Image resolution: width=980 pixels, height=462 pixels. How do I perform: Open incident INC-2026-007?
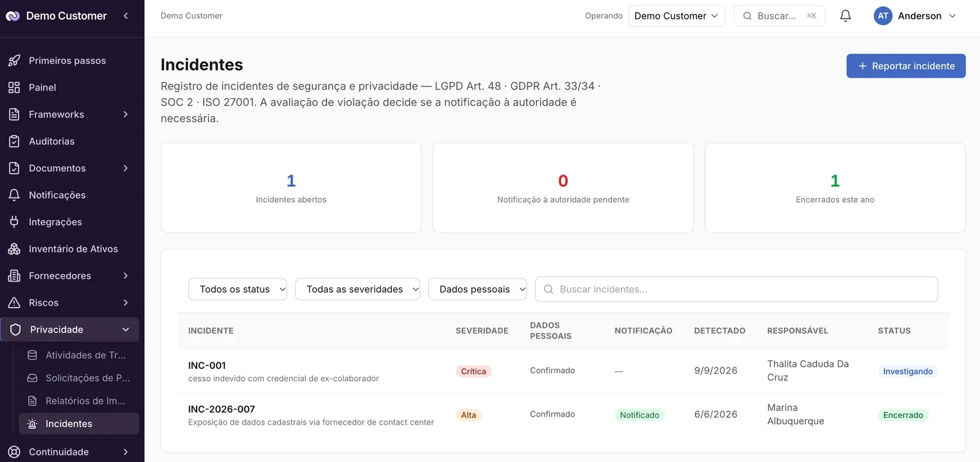coord(222,409)
